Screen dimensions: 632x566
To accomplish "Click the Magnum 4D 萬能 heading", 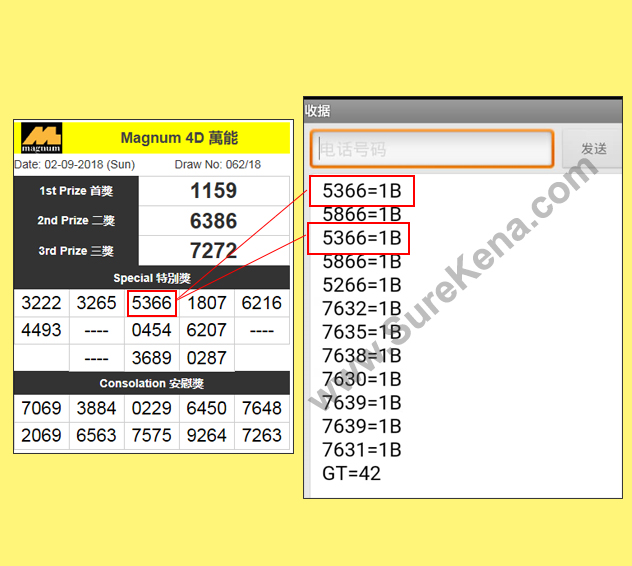I will tap(179, 138).
